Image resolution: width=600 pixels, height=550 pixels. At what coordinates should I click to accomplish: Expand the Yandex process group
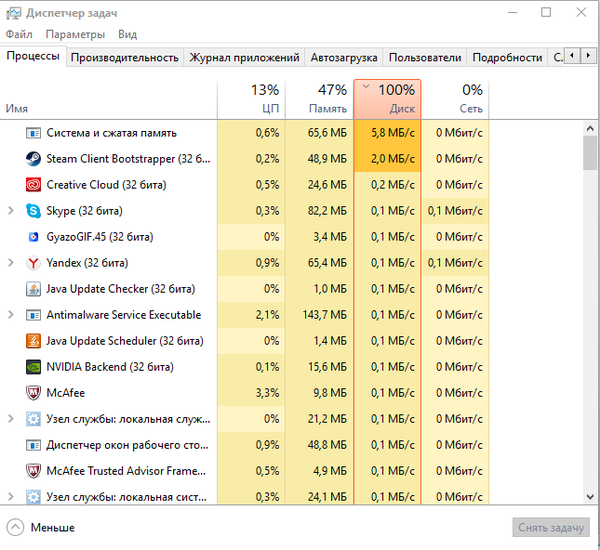[11, 263]
